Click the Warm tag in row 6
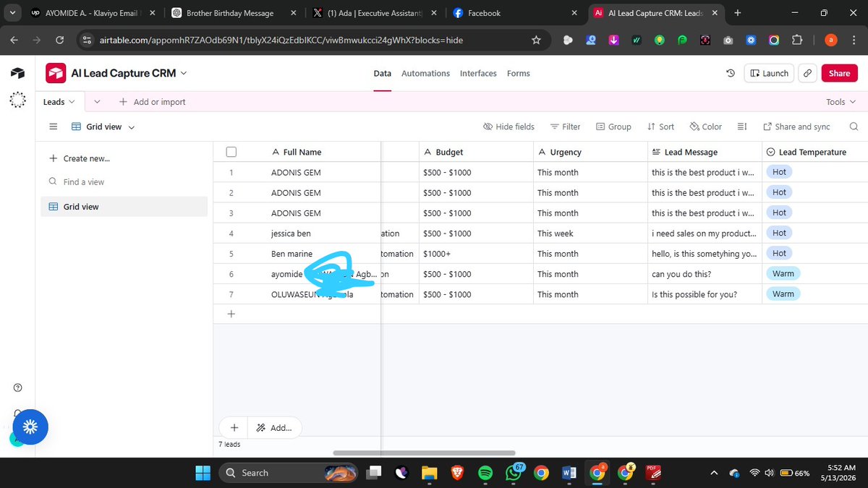Viewport: 868px width, 488px height. 783,274
